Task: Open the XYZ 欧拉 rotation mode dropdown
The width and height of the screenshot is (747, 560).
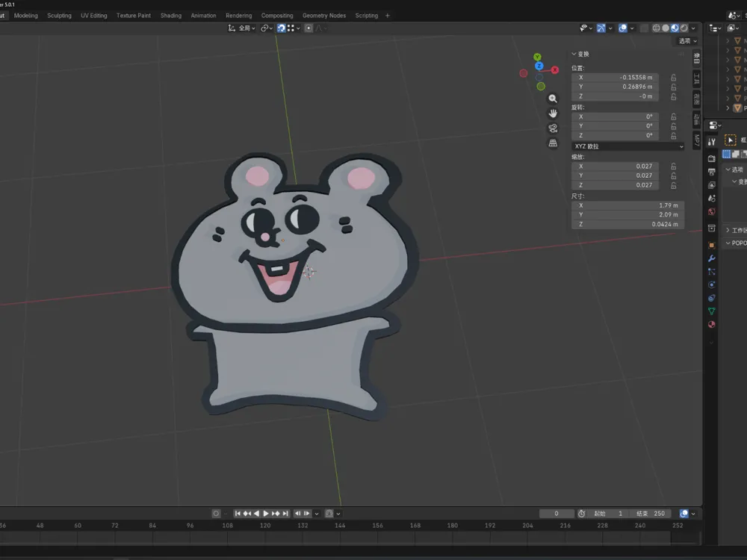Action: pyautogui.click(x=628, y=146)
